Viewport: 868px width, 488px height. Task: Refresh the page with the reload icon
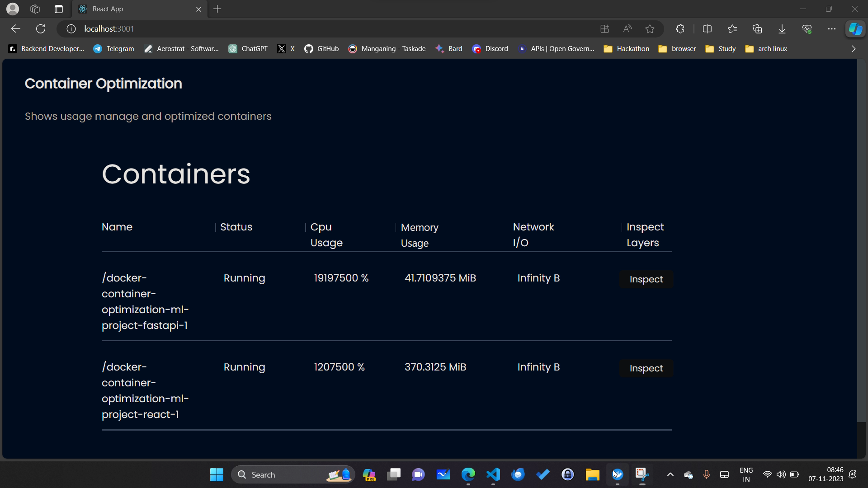tap(41, 29)
